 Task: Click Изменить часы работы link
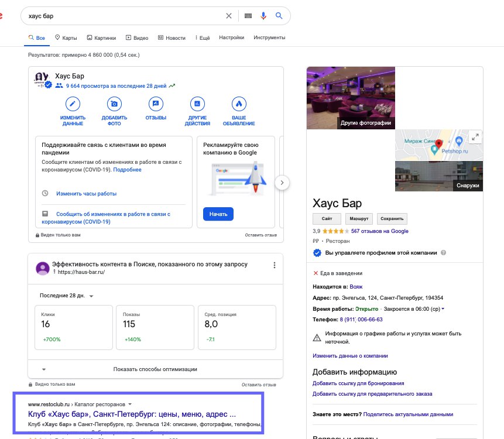click(x=86, y=194)
